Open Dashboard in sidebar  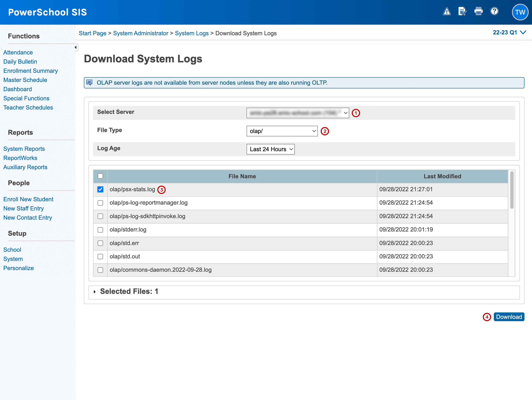(18, 89)
